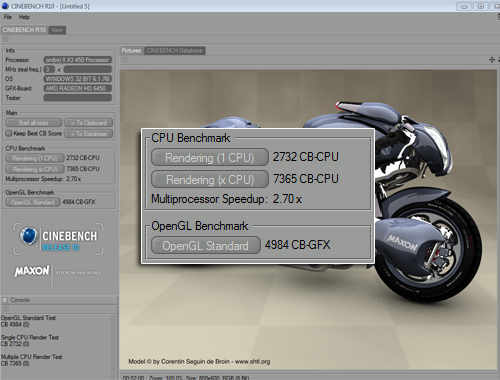500x380 pixels.
Task: Click the GFX-Board info field
Action: [x=77, y=88]
